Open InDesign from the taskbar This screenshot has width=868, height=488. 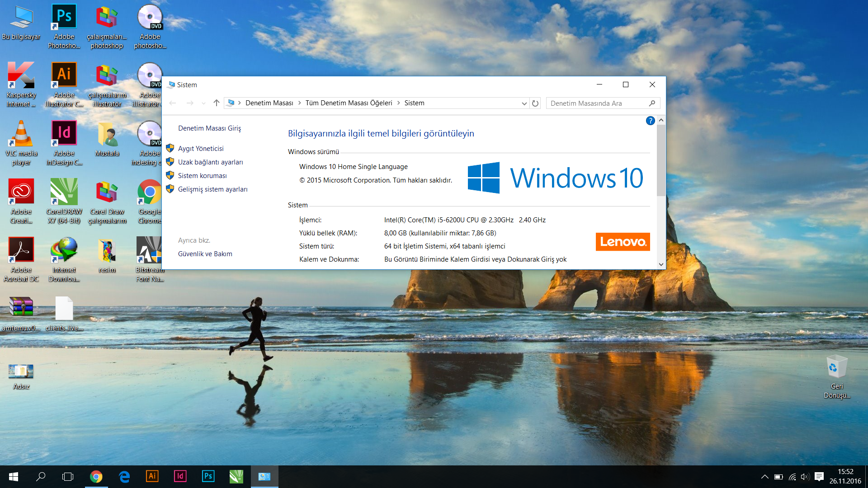click(180, 477)
